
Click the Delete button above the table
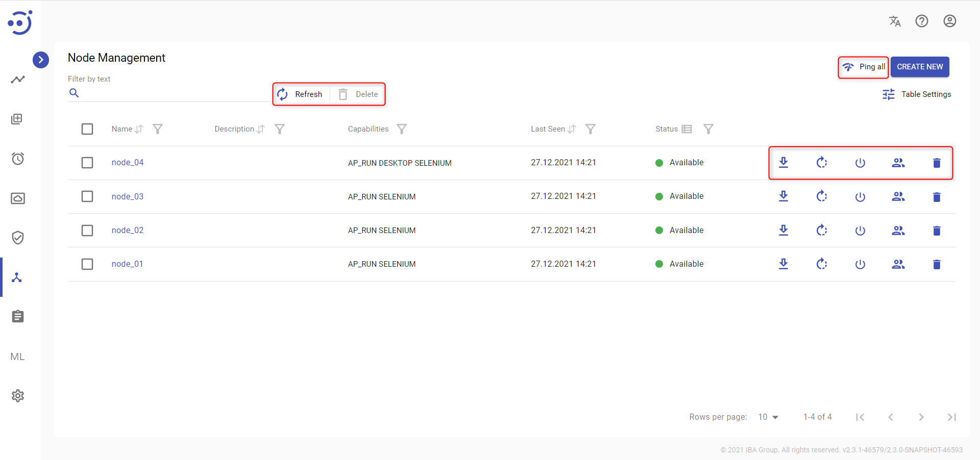pos(358,94)
